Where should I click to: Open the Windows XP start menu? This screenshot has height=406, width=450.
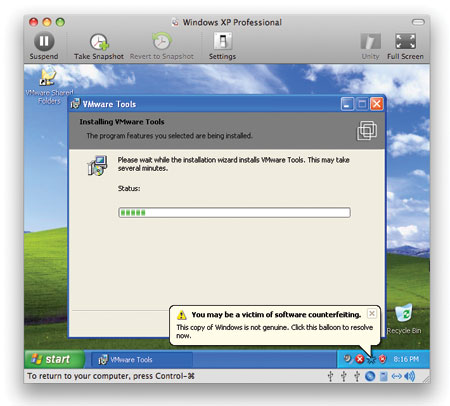[x=54, y=359]
